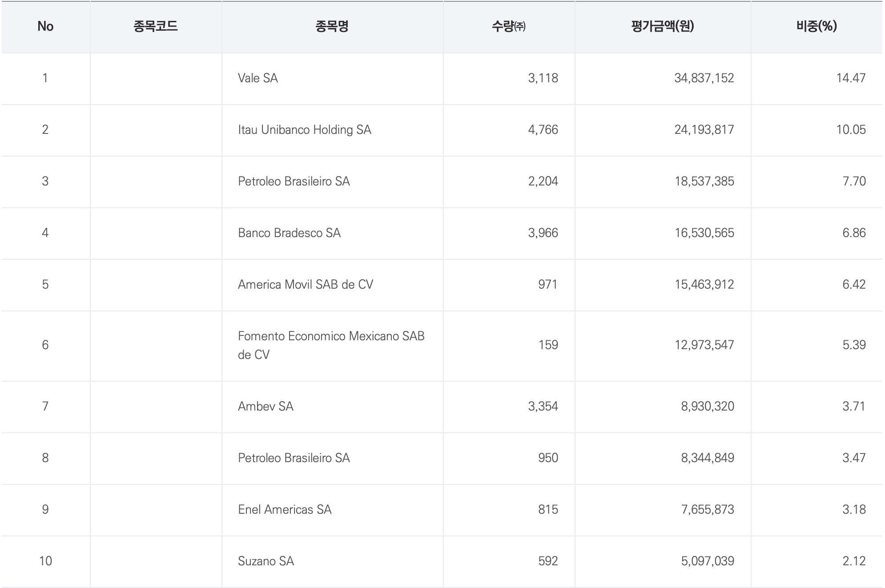Click weight 2.12 percent
The image size is (885, 588).
[854, 561]
